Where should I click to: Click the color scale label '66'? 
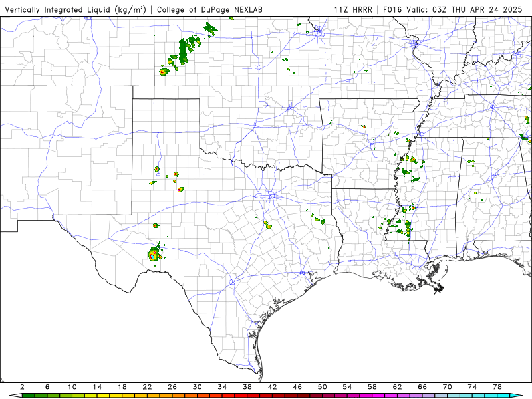point(422,387)
